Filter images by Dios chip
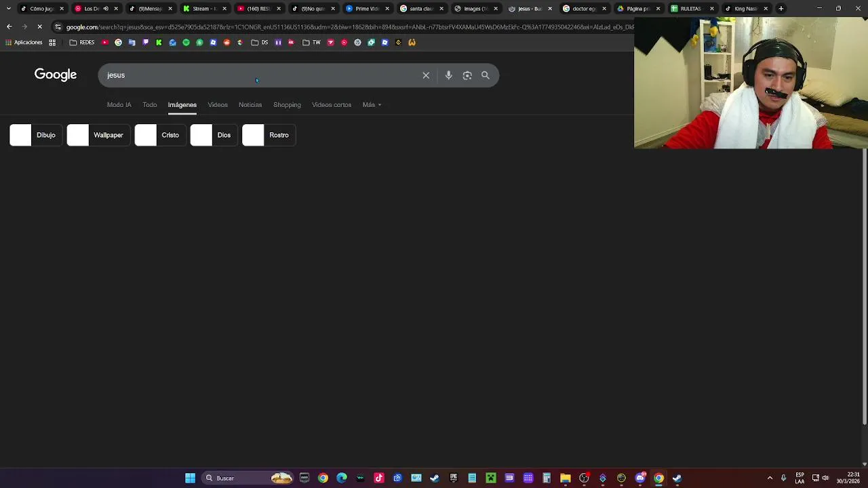This screenshot has width=868, height=488. (x=214, y=135)
